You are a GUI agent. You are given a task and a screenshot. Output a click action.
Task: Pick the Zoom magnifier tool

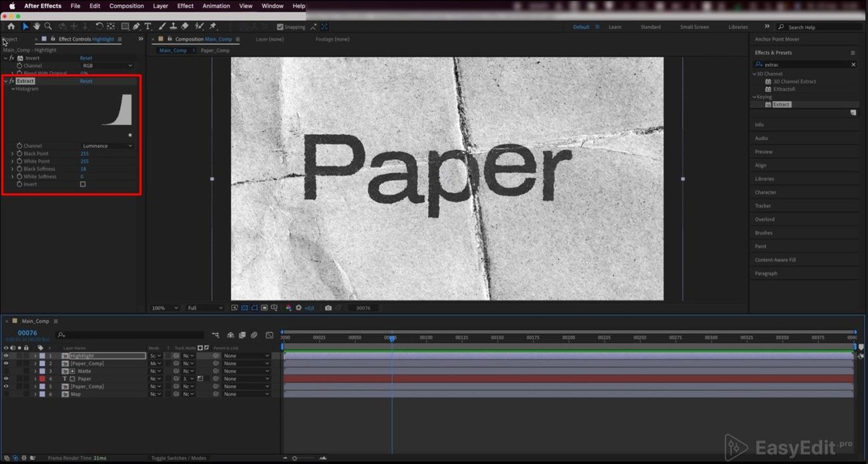pyautogui.click(x=48, y=27)
